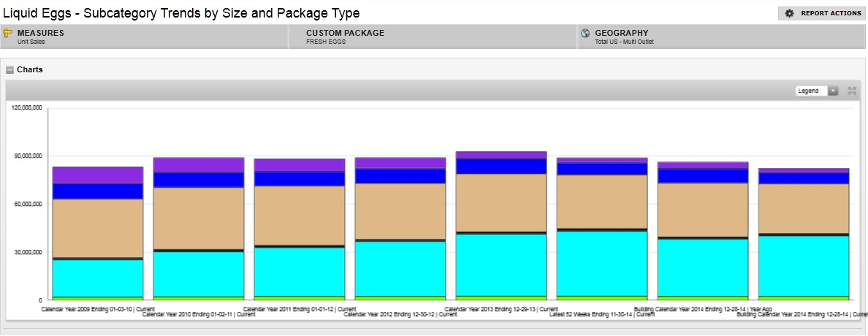The height and width of the screenshot is (336, 868).
Task: Select the Unit Sales measures text
Action: [32, 42]
